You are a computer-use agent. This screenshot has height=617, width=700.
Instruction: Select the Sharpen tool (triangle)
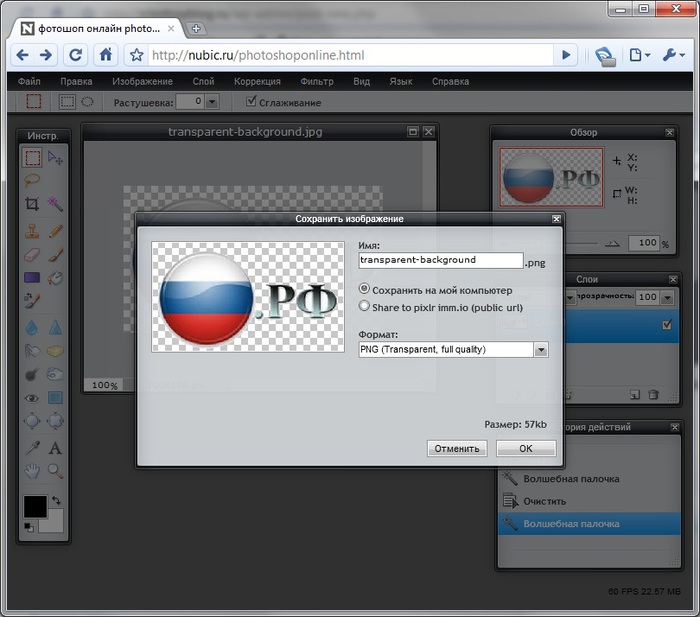point(55,328)
